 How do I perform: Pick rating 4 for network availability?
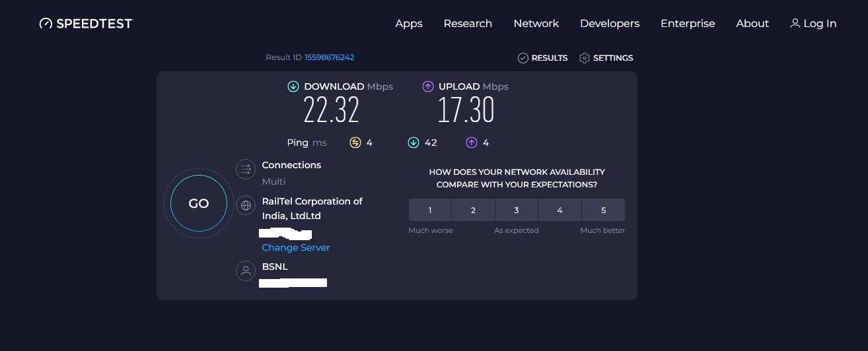[x=560, y=210]
